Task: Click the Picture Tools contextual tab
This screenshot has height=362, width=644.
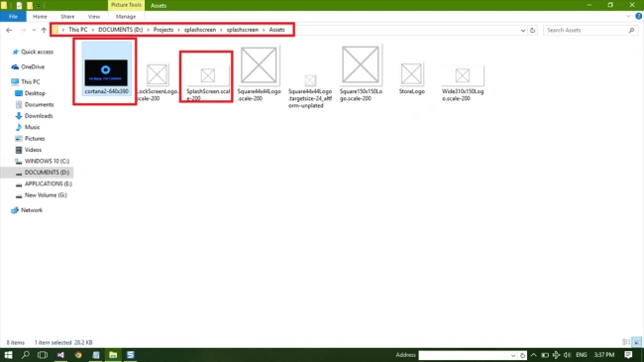Action: 126,5
